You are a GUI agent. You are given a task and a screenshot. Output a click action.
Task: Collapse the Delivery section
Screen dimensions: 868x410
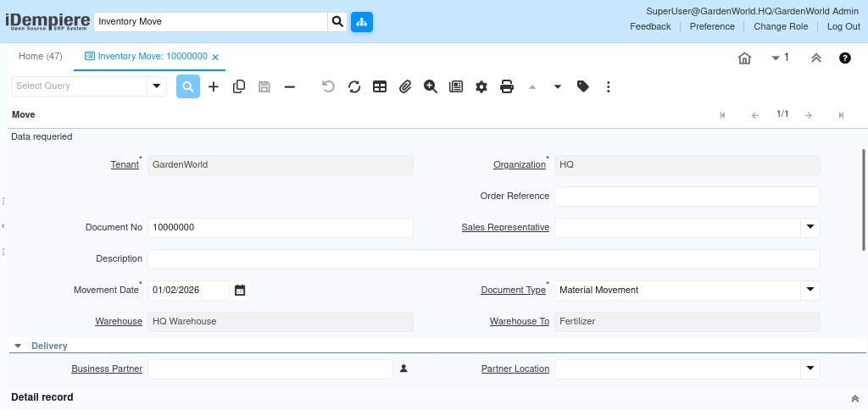coord(18,346)
